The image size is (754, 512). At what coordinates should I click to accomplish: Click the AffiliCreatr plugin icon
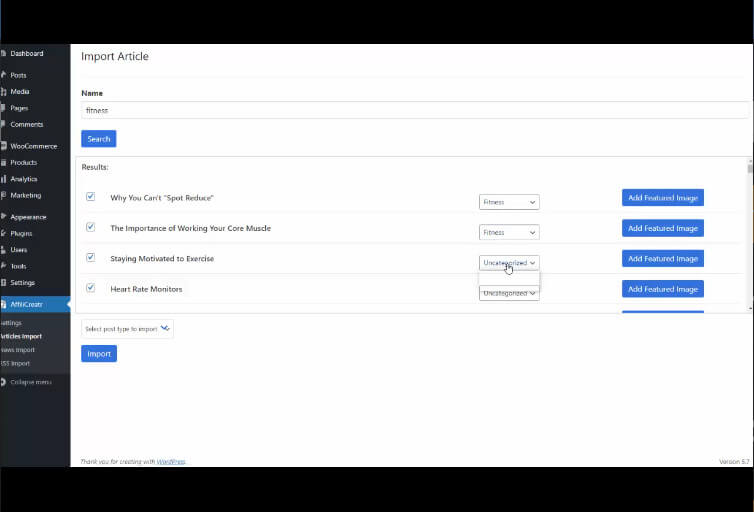tap(3, 304)
